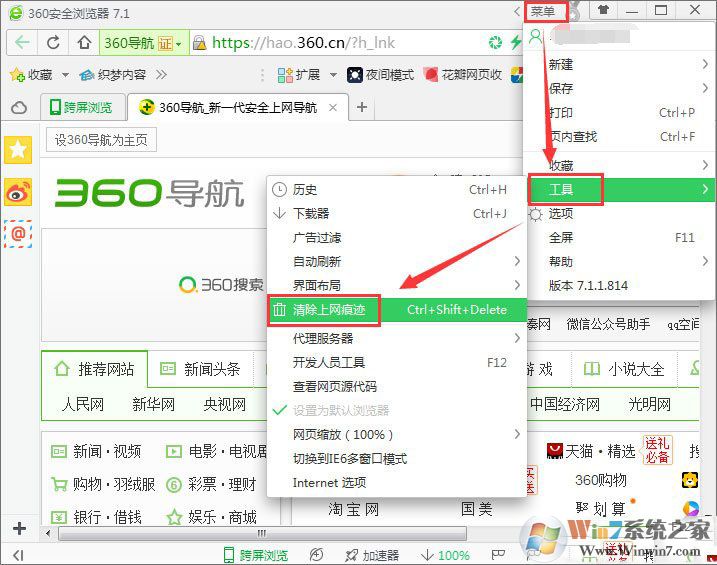Screen dimensions: 717x565
Task: Click the user account avatar icon
Action: tap(535, 36)
